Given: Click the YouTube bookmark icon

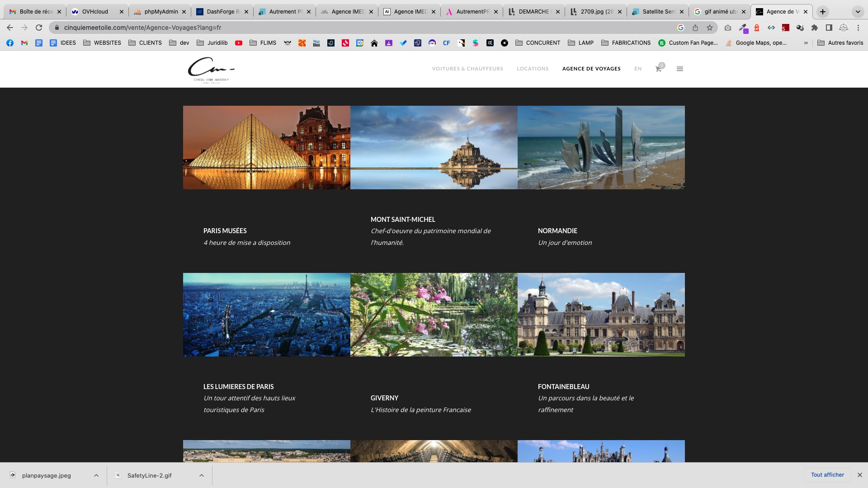Looking at the screenshot, I should click(239, 43).
